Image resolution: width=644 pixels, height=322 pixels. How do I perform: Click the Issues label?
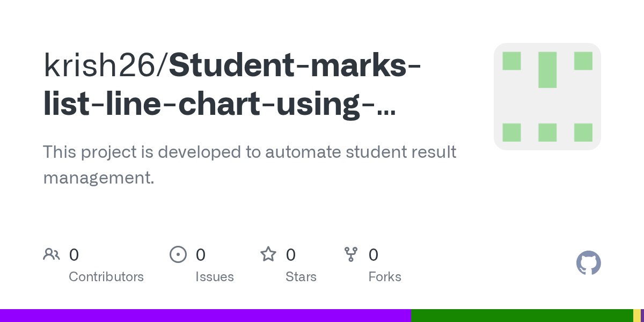[x=215, y=277]
